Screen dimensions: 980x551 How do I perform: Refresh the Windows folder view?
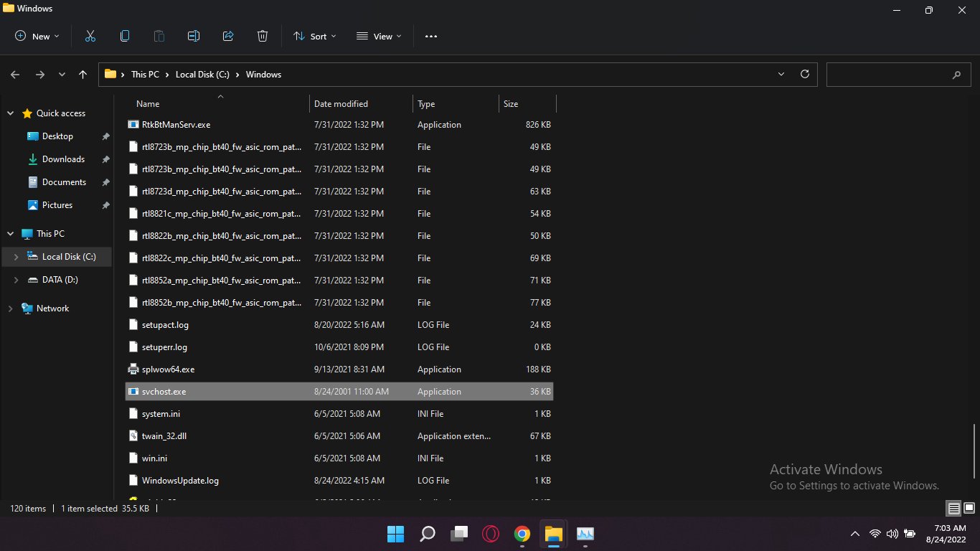coord(805,74)
